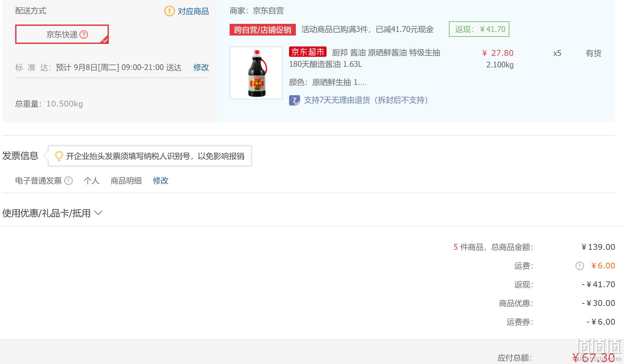Open 支持7天无理由退货 policy link
This screenshot has height=364, width=624.
point(366,100)
